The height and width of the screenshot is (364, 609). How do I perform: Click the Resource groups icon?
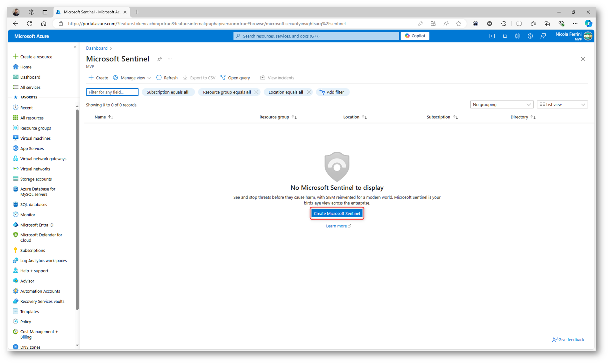point(15,128)
